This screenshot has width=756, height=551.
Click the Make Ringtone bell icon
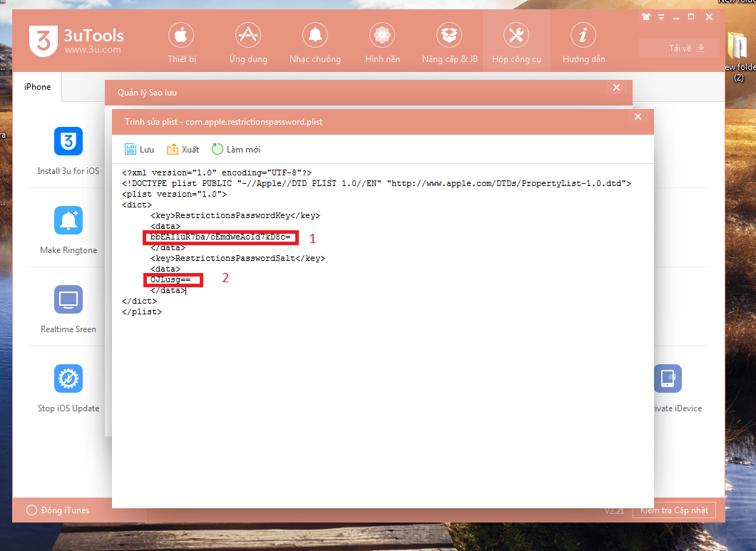click(68, 220)
